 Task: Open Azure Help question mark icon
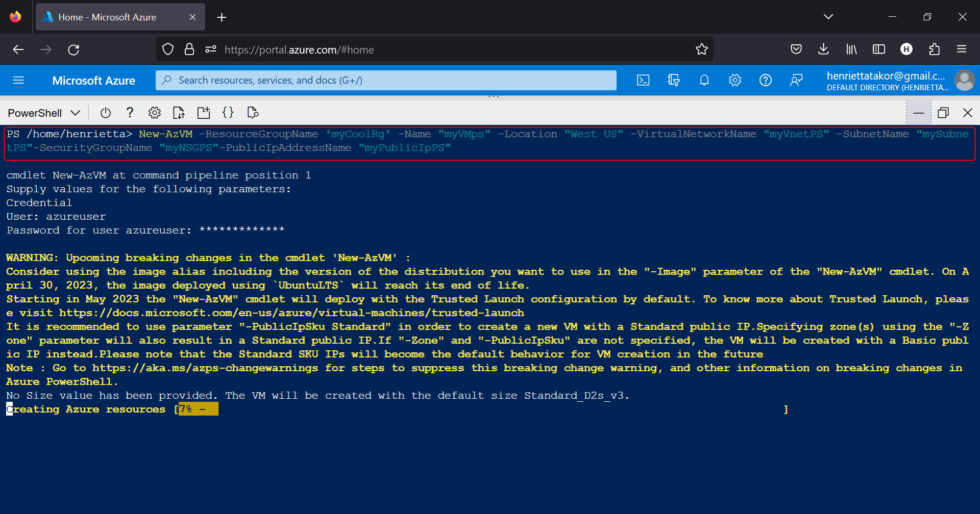point(766,80)
